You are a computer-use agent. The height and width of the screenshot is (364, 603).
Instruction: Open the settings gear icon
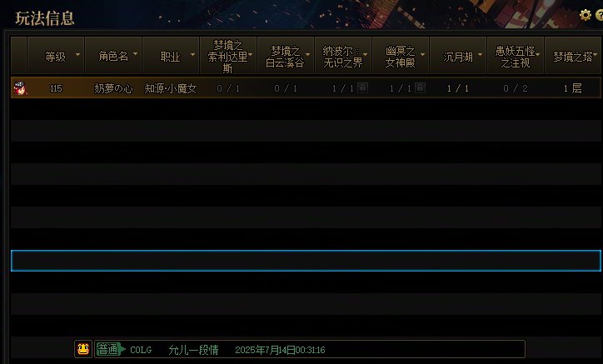click(585, 15)
